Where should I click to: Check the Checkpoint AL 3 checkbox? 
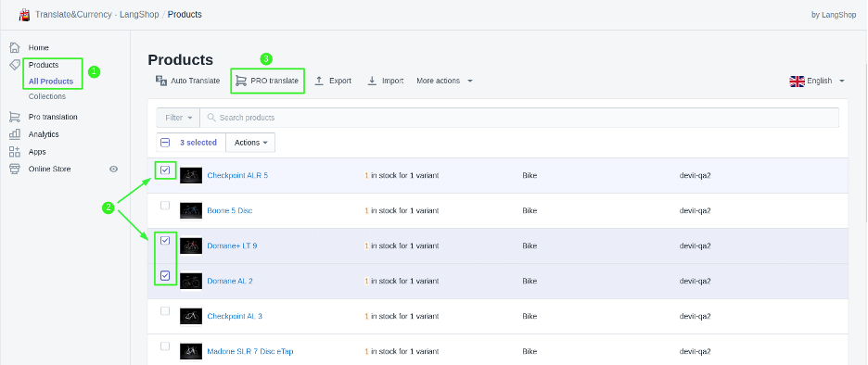(165, 311)
